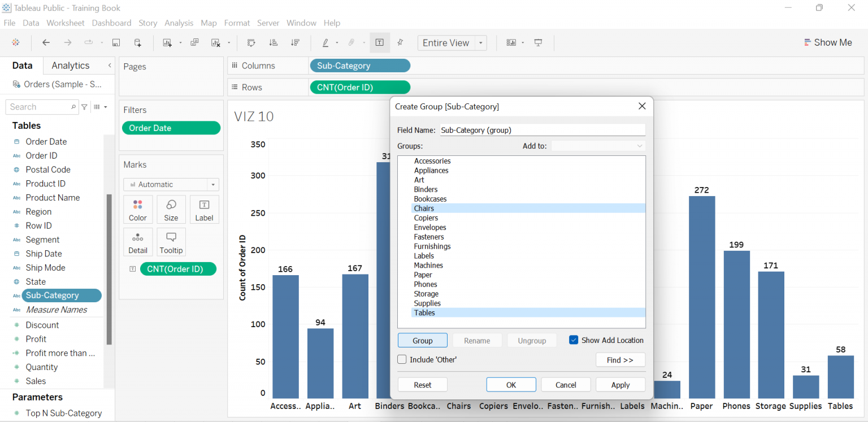Switch to the Analytics tab

point(71,66)
